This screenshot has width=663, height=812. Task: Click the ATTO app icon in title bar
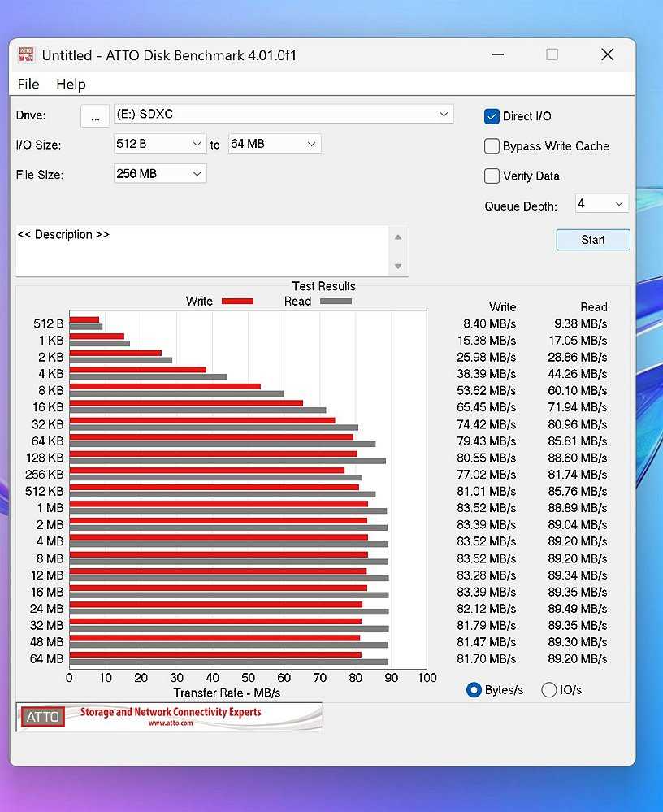[x=27, y=55]
